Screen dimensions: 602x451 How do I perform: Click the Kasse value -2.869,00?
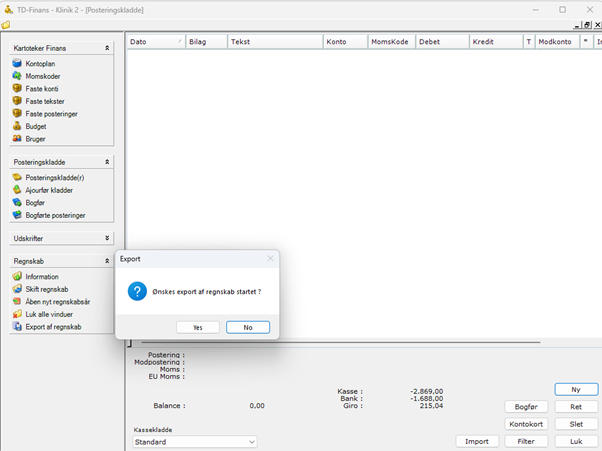[427, 391]
